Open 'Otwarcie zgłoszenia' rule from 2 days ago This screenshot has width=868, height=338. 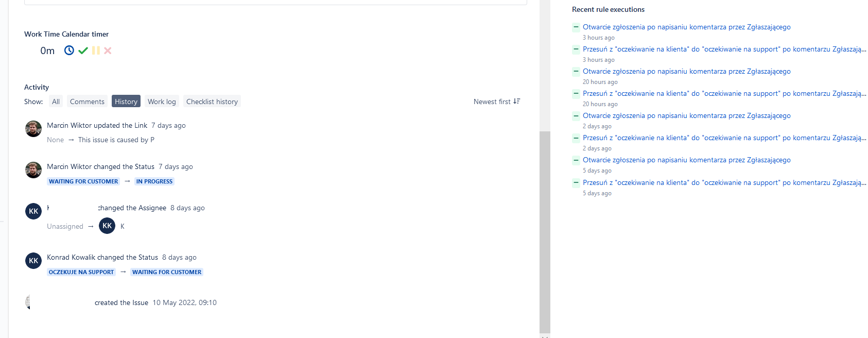pos(686,115)
